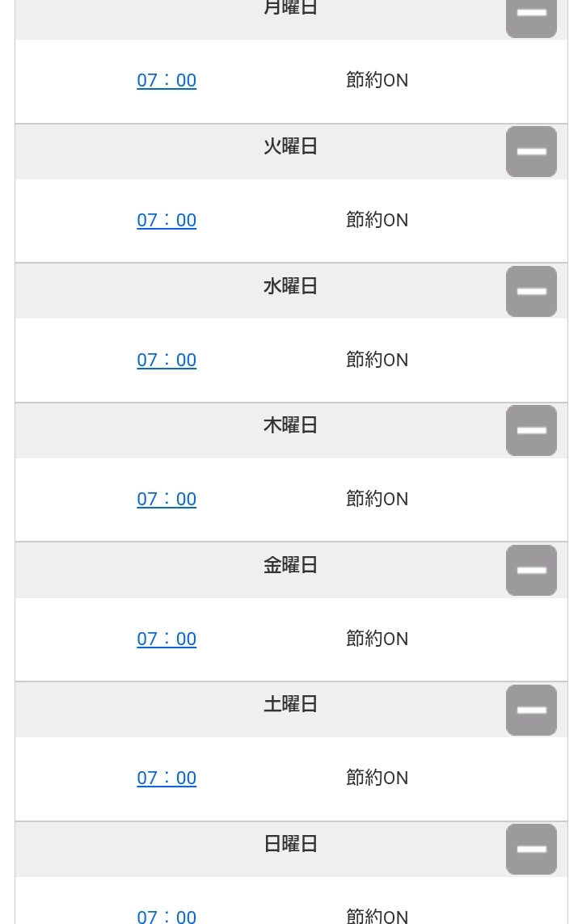Click the 火曜日 header label

click(x=290, y=146)
